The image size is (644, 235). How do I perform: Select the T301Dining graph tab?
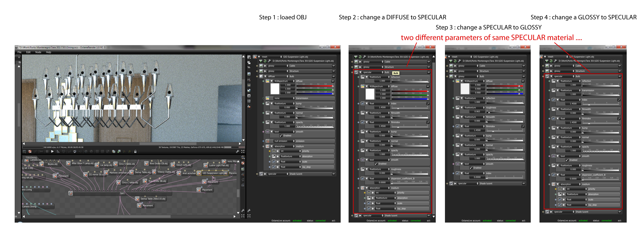click(31, 158)
